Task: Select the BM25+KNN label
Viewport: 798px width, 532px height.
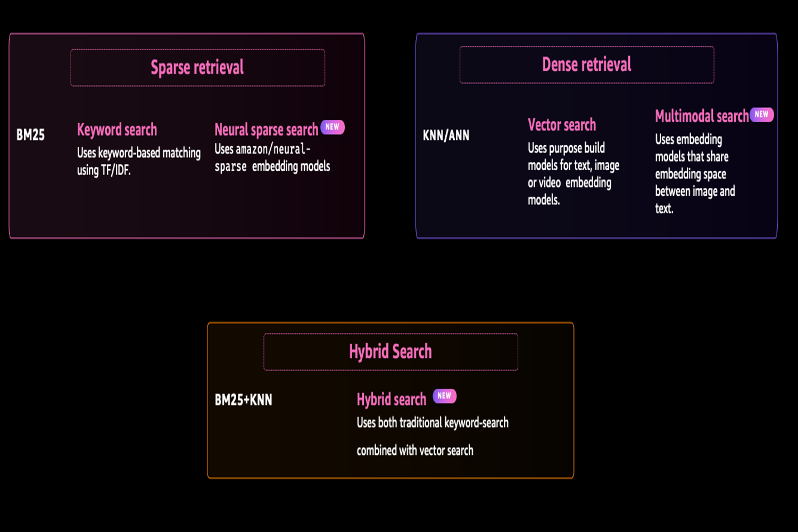Action: (x=243, y=400)
